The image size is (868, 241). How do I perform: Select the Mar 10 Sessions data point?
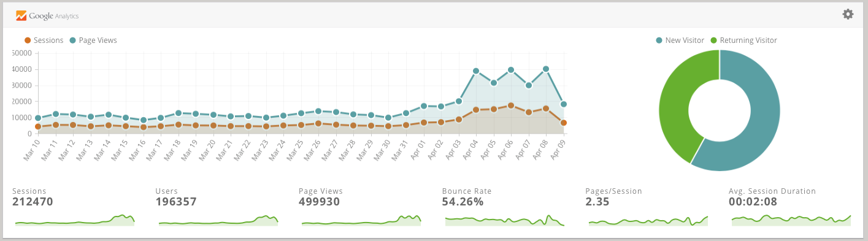[38, 126]
